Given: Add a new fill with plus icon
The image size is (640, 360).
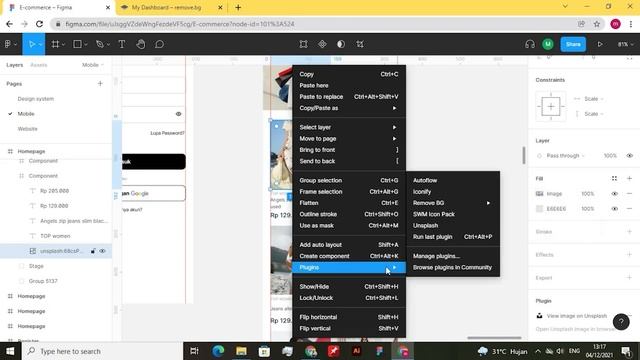Looking at the screenshot, I should (629, 178).
